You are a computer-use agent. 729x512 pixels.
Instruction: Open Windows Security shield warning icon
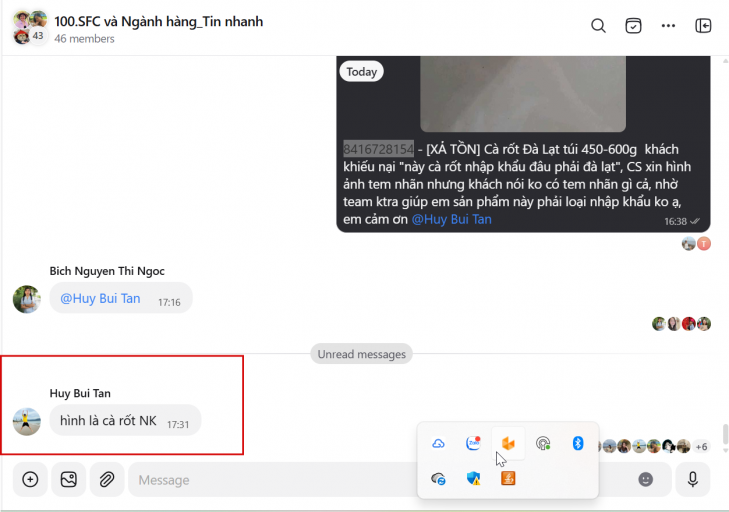click(473, 479)
